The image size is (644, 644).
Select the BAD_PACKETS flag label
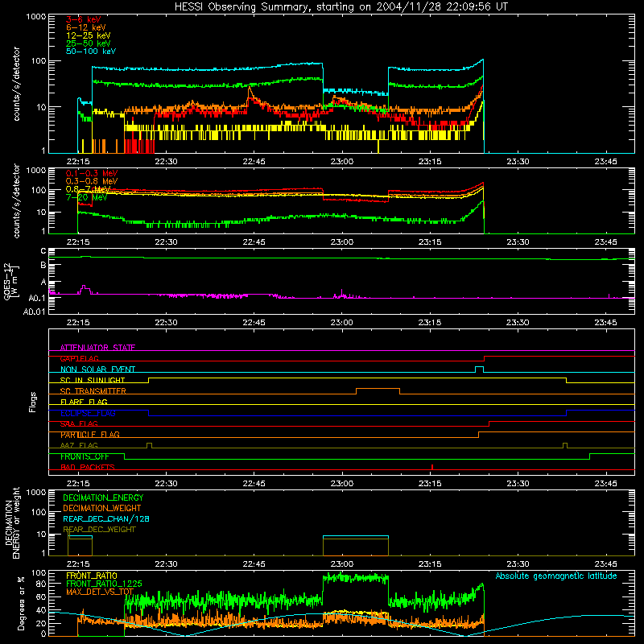[88, 468]
